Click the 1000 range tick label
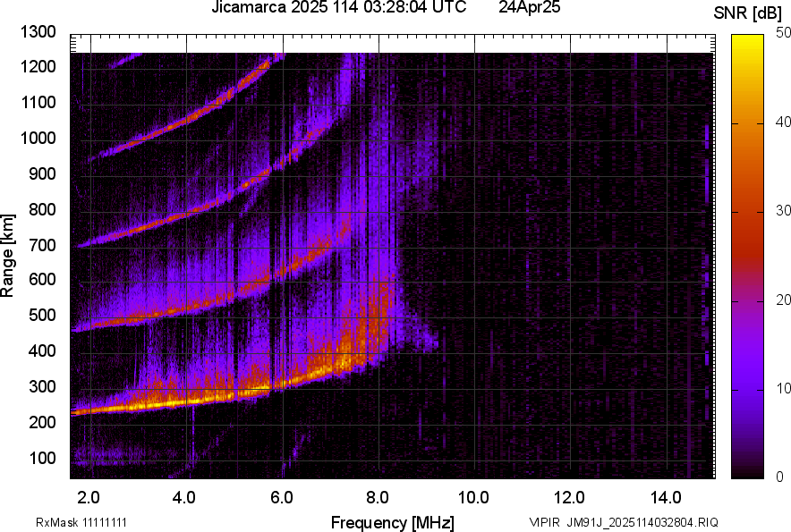Image resolution: width=791 pixels, height=532 pixels. [x=38, y=138]
